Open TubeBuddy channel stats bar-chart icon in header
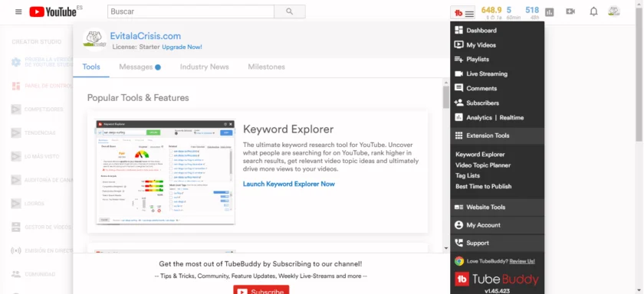 (550, 12)
